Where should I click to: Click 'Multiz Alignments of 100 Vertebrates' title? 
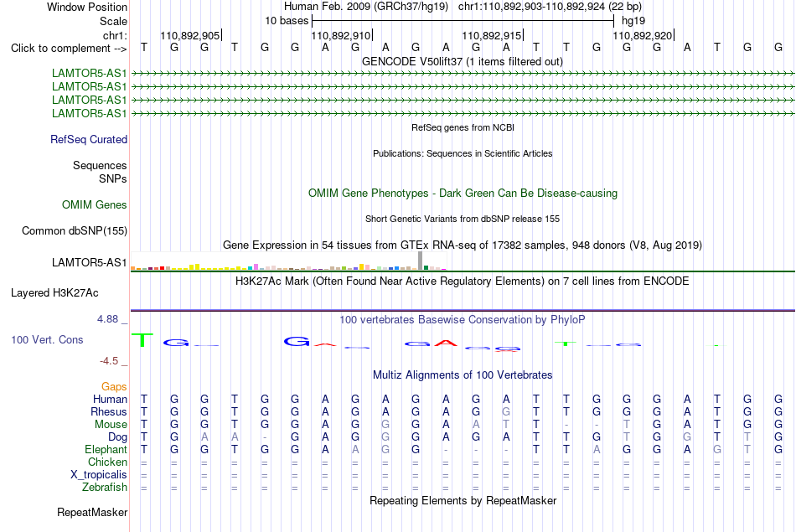point(463,375)
